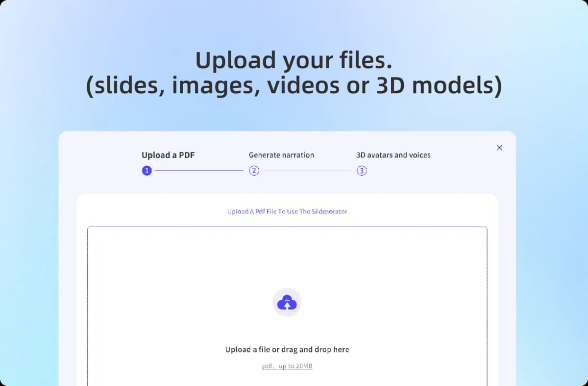Viewport: 588px width, 386px height.
Task: Select the '3D avatars and voices' label text
Action: (x=393, y=155)
